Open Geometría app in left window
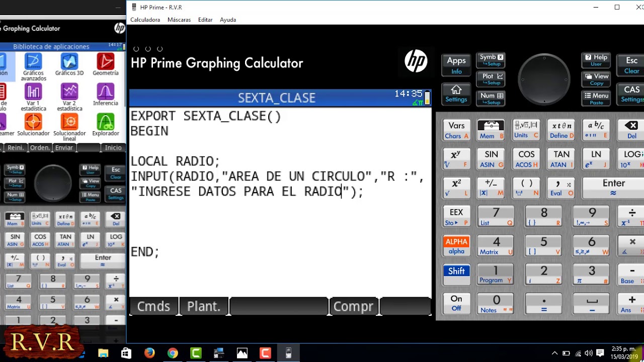 tap(106, 65)
